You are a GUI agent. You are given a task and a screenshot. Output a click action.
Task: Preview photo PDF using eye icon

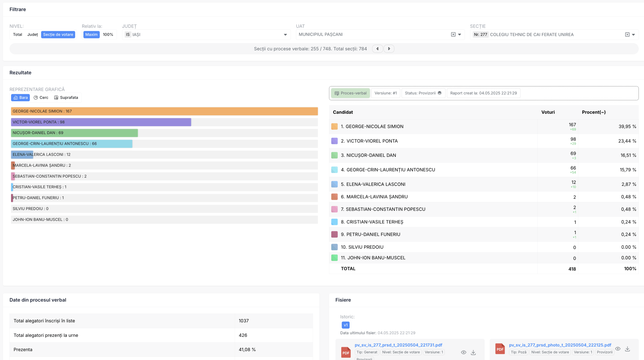(618, 349)
